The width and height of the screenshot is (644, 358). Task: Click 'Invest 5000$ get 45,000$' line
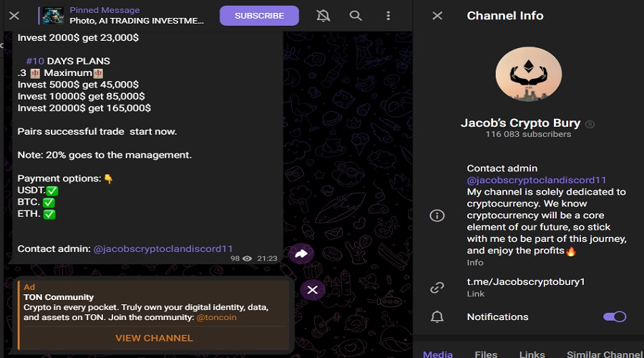coord(78,84)
